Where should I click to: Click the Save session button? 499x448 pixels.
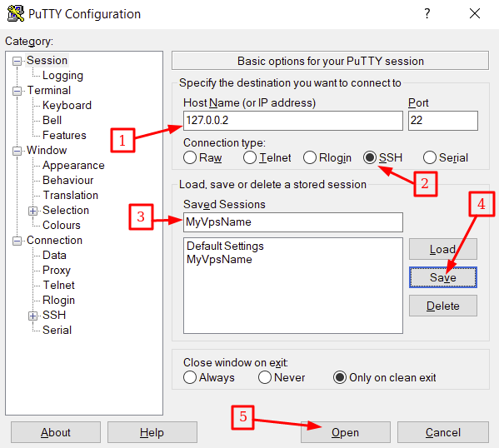click(x=443, y=277)
